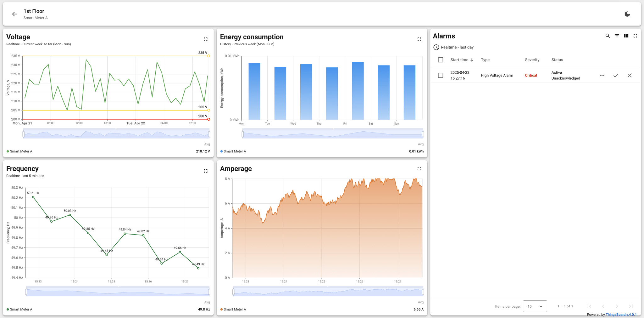Tick the select-all alarms checkbox in header
644x318 pixels.
pos(441,60)
